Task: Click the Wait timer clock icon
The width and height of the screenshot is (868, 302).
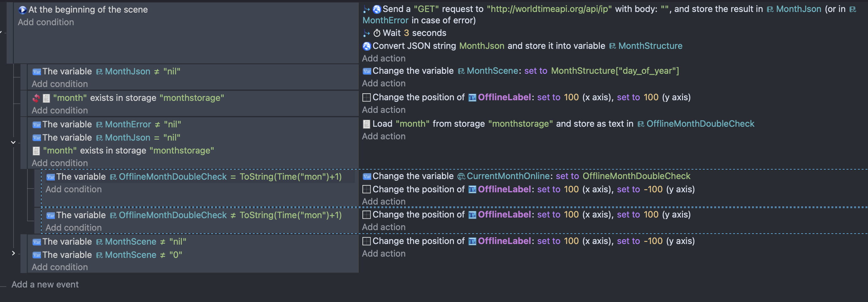Action: pyautogui.click(x=377, y=33)
